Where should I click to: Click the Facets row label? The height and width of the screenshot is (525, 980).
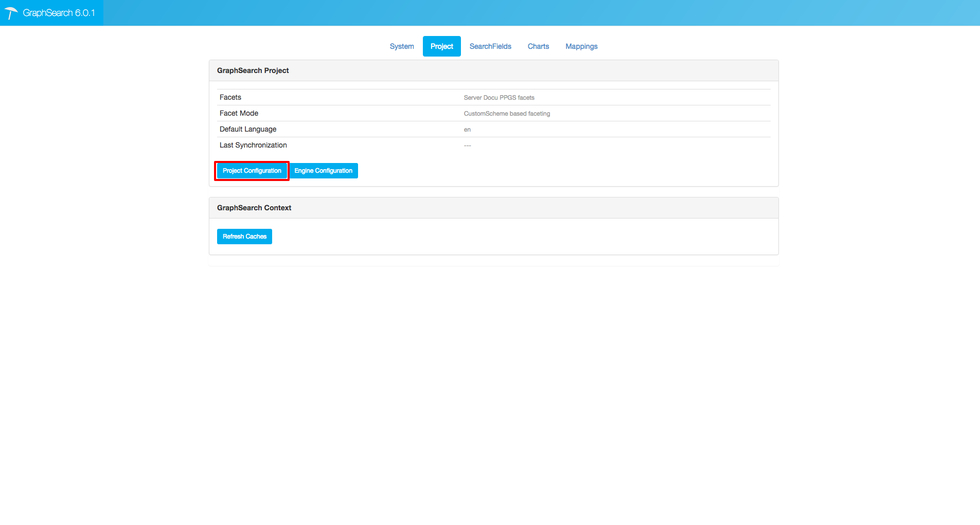tap(230, 97)
